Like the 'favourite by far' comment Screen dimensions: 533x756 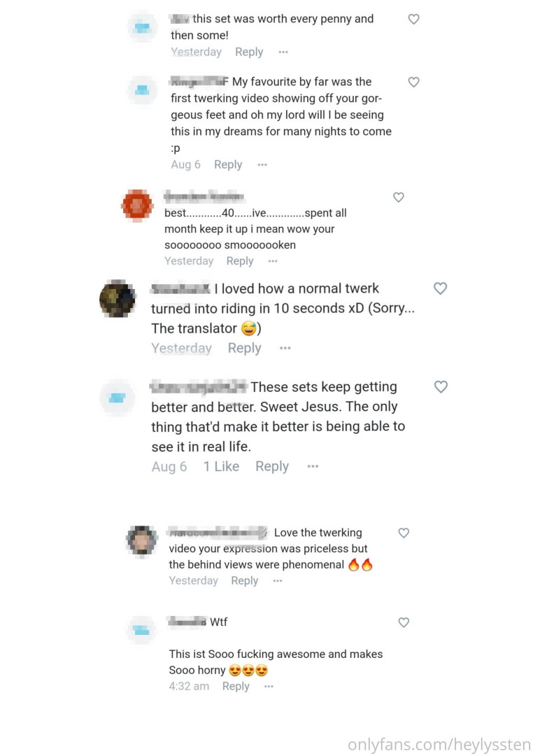pos(413,83)
